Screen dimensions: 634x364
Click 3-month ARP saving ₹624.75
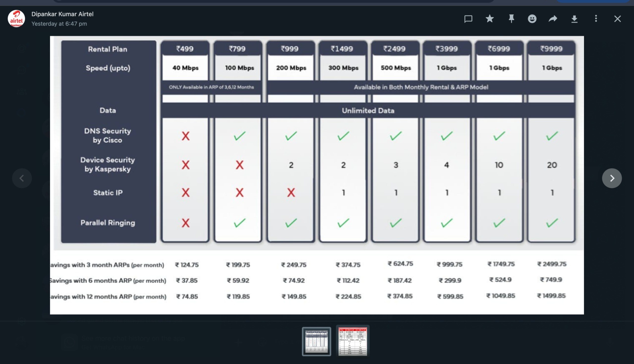[x=400, y=264]
